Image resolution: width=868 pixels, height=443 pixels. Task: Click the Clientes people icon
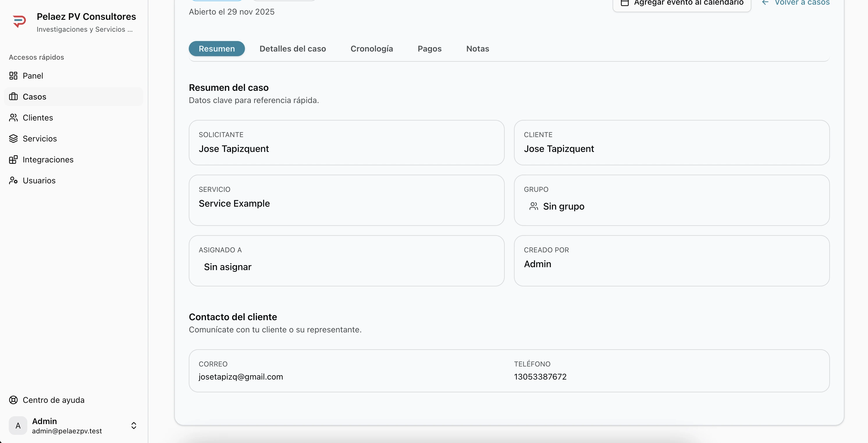point(13,118)
